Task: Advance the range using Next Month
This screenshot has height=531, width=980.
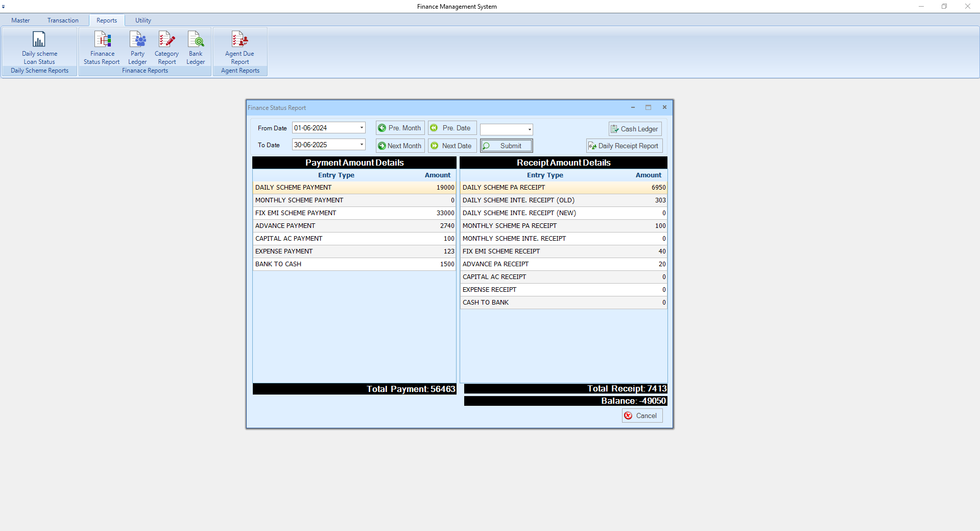Action: [400, 146]
